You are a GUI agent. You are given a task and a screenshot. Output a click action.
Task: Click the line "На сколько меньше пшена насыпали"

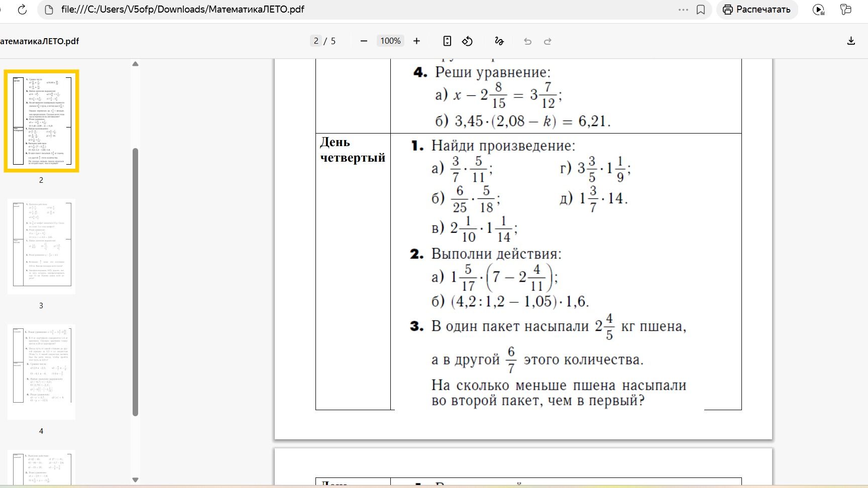tap(559, 385)
